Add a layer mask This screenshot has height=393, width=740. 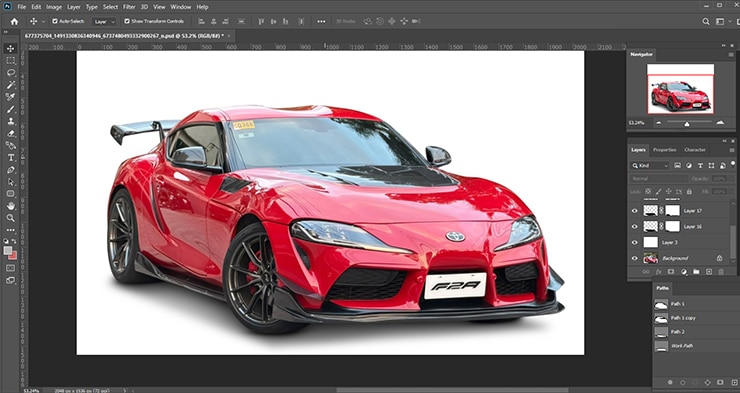coord(671,272)
